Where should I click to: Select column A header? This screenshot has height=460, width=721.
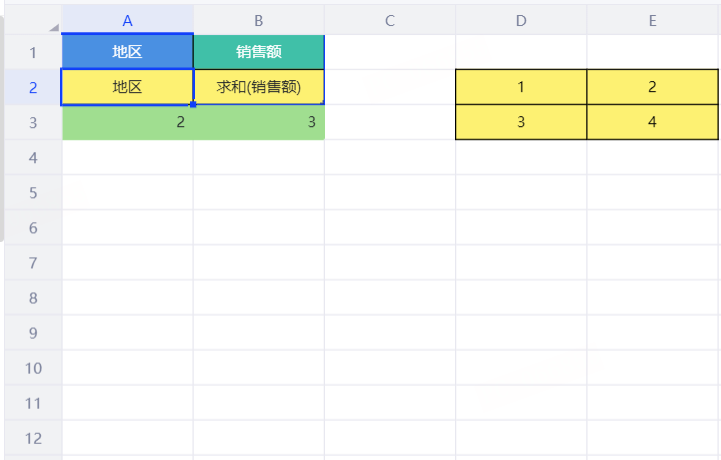127,20
